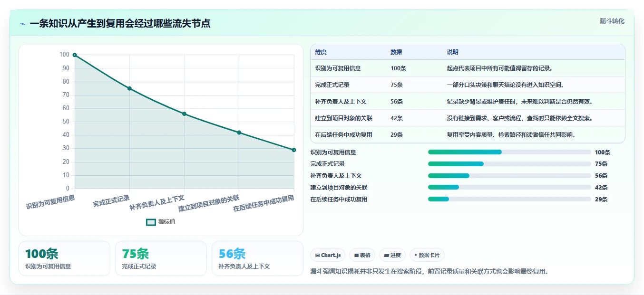This screenshot has height=295, width=644.
Task: Click the description starting with 复用率受内容质量
Action: pyautogui.click(x=512, y=135)
